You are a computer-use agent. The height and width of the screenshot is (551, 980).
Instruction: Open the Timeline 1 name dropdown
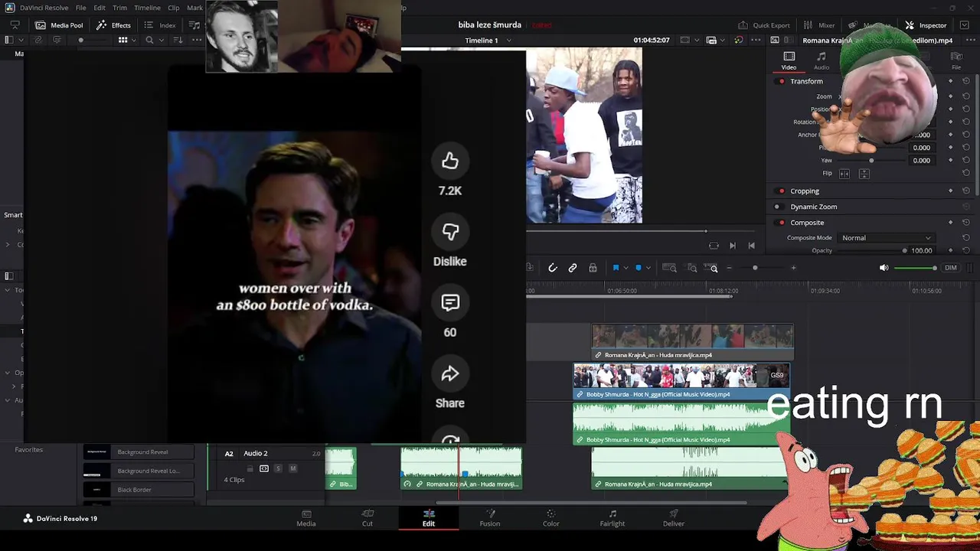point(508,41)
